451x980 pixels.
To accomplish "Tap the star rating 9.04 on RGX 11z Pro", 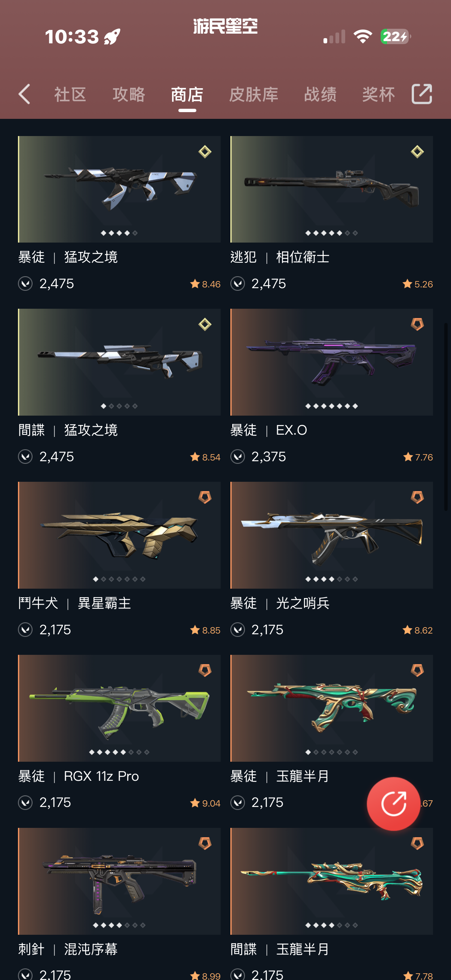I will click(x=205, y=803).
